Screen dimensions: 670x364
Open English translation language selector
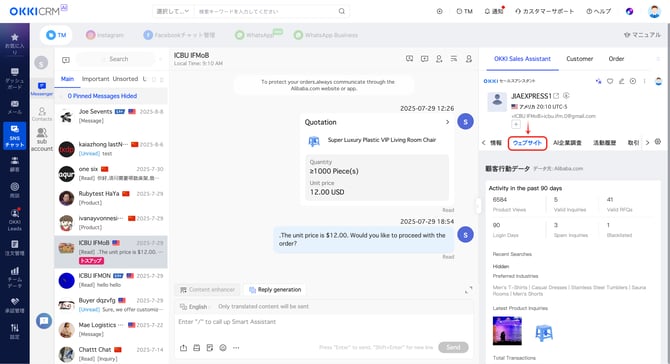(x=194, y=307)
